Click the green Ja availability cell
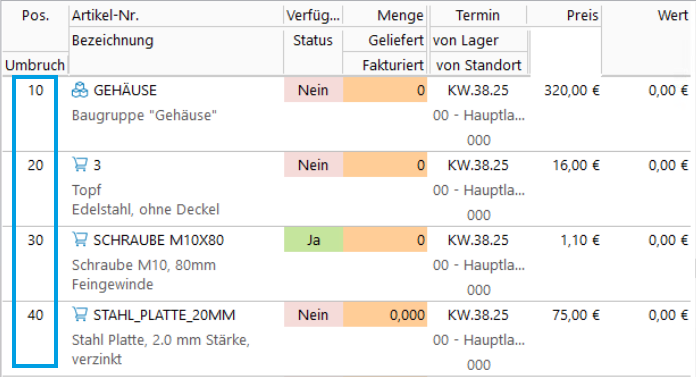This screenshot has width=696, height=377. (313, 240)
